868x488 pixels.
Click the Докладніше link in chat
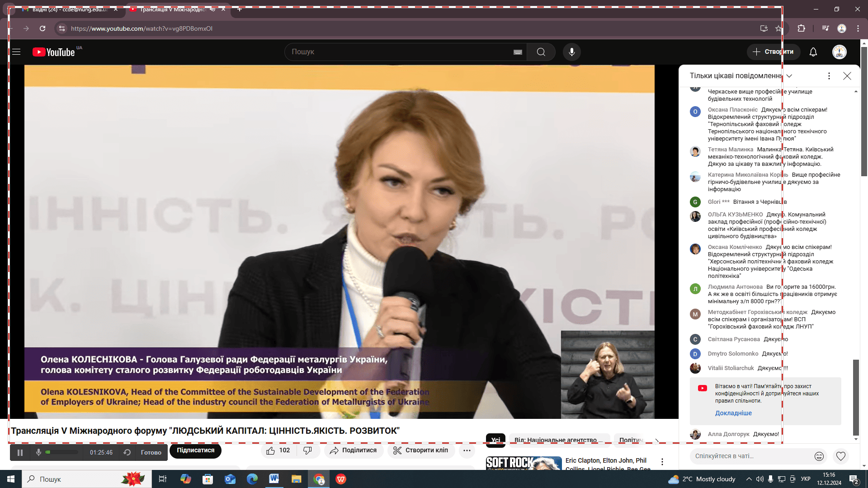(x=733, y=413)
